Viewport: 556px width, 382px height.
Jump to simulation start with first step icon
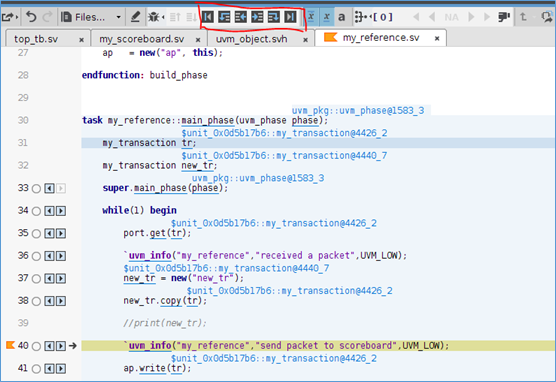(208, 17)
